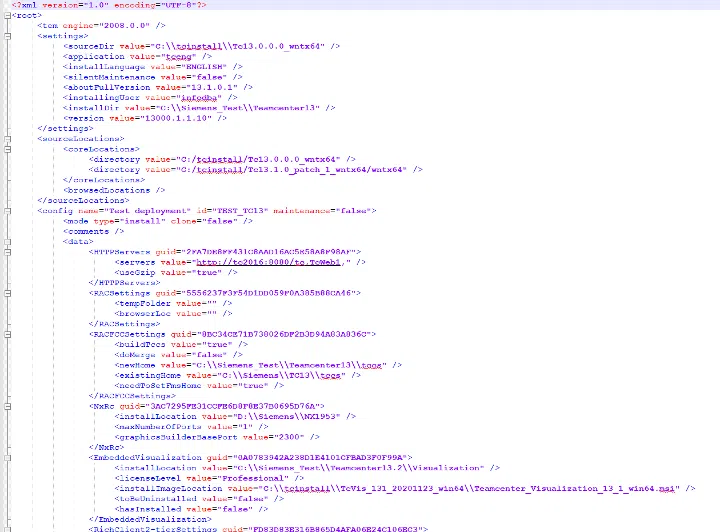Click the useGzip value "true" line
720x532 pixels.
coord(176,273)
